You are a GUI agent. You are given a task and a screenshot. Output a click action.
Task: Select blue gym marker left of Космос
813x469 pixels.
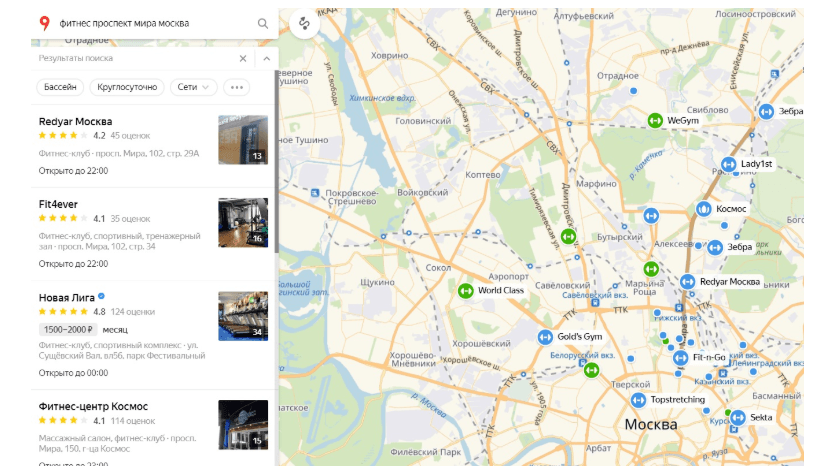point(651,215)
